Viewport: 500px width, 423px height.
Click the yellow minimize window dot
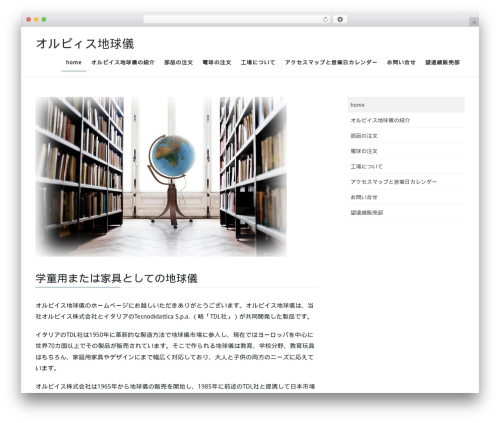(x=36, y=20)
